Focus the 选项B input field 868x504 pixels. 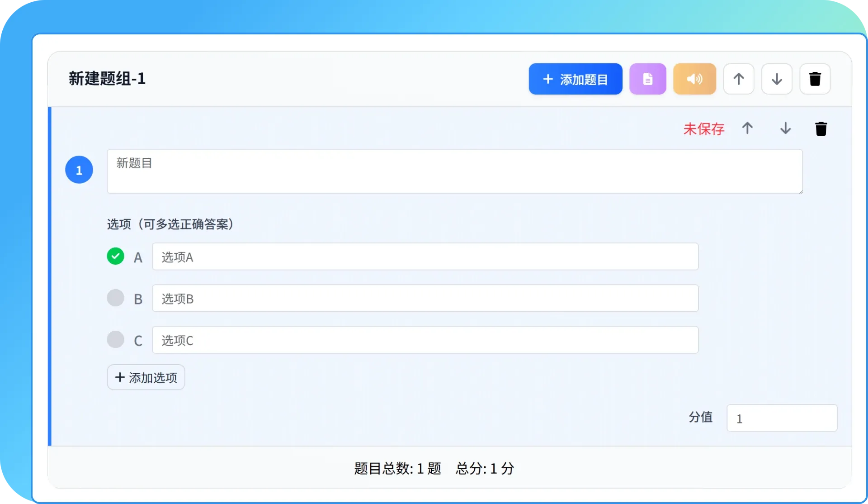pos(425,298)
